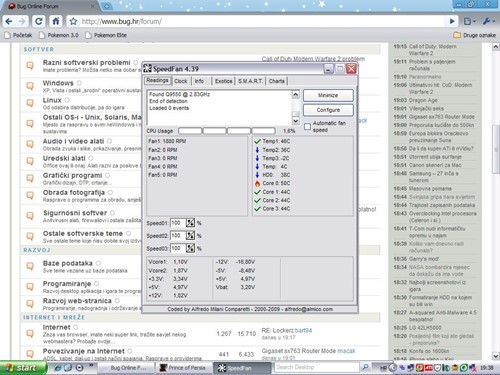The height and width of the screenshot is (375, 500).
Task: Switch to Prince of Persia taskbar item
Action: pyautogui.click(x=184, y=368)
